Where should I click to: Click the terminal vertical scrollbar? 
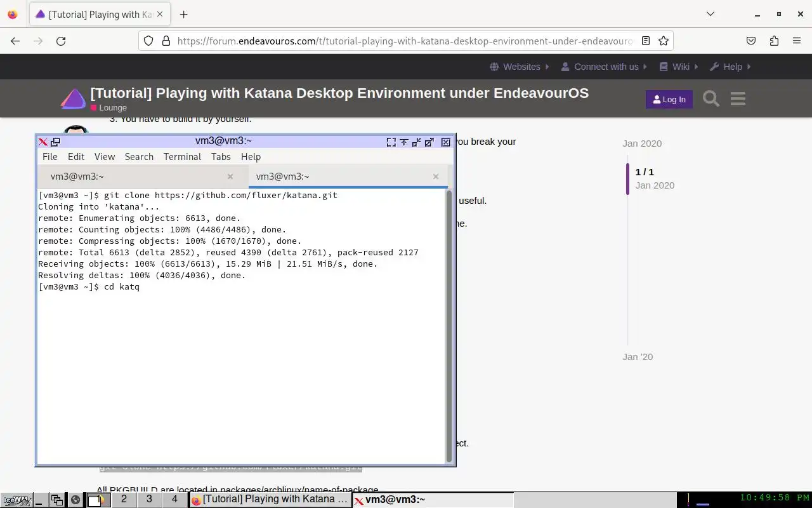point(449,326)
